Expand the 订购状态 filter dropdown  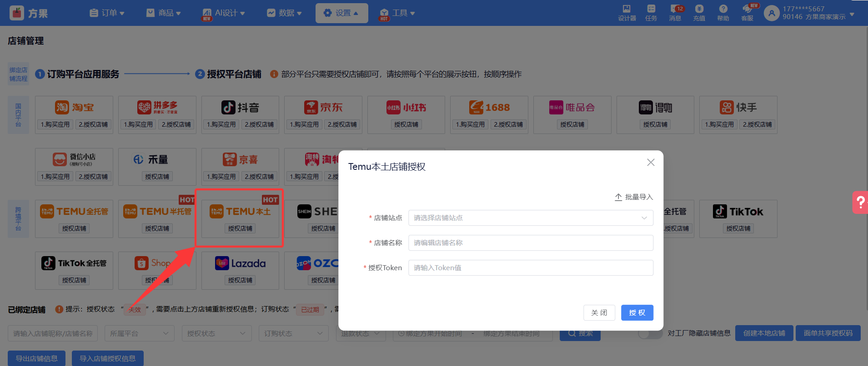[294, 333]
